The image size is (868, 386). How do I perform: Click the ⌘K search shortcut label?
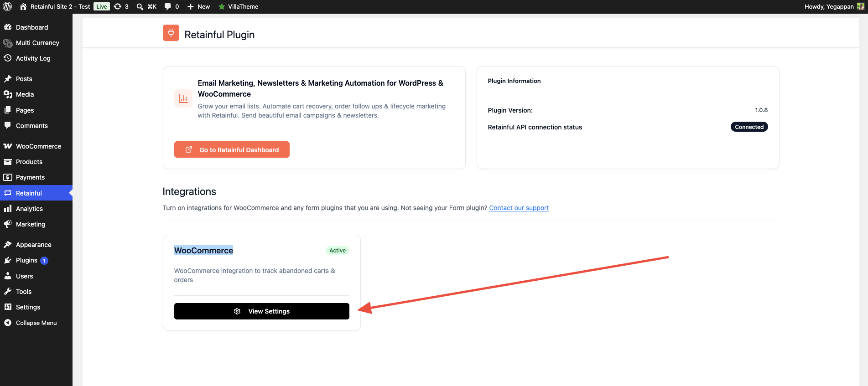point(152,6)
